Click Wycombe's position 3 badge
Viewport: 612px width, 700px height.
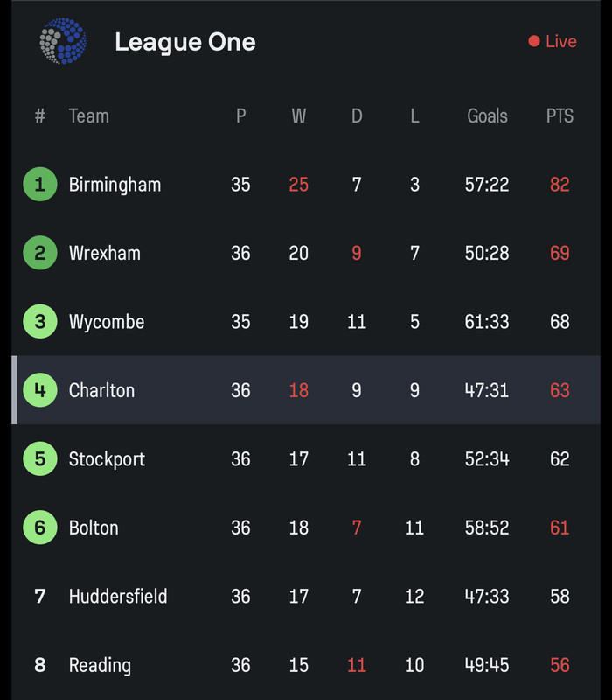pyautogui.click(x=39, y=322)
